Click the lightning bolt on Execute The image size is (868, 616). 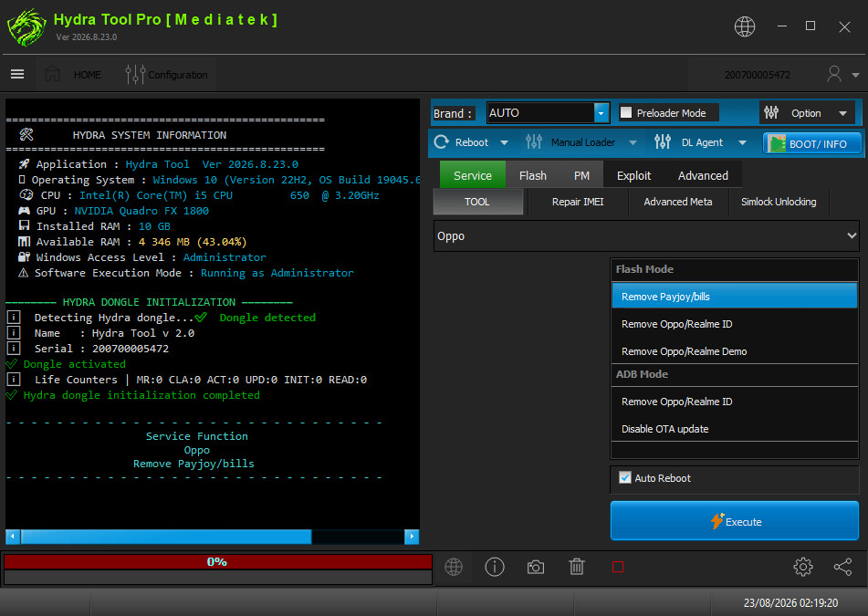tap(716, 521)
